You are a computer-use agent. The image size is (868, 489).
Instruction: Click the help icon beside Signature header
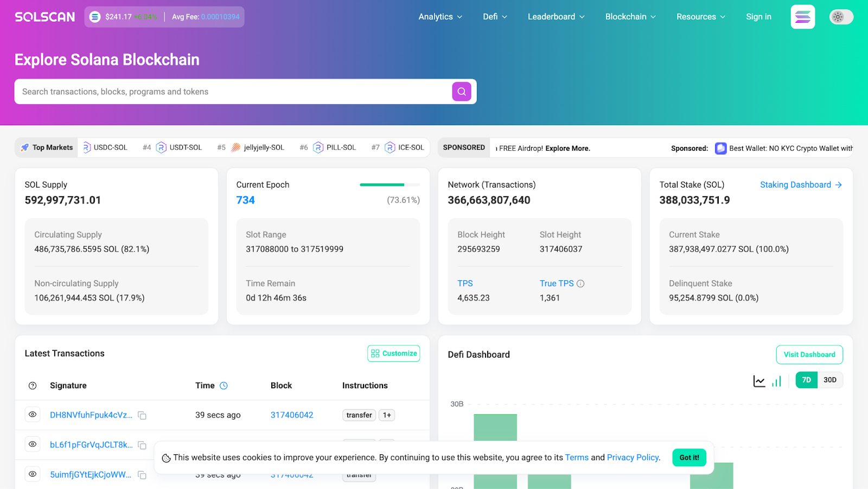[x=33, y=385]
